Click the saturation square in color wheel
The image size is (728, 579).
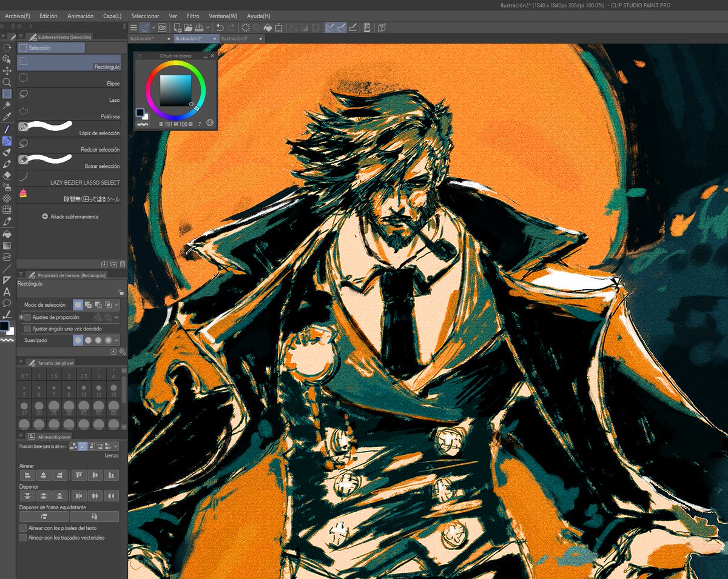175,90
